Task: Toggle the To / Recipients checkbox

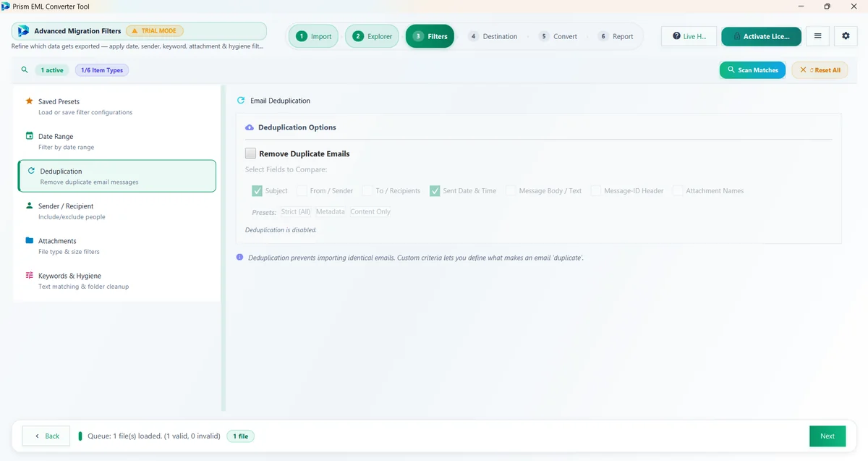Action: pyautogui.click(x=367, y=191)
